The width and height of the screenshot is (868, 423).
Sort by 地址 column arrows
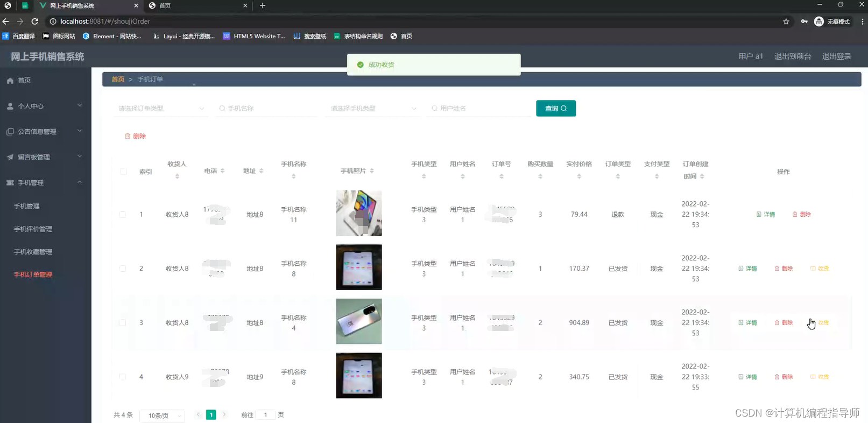pyautogui.click(x=261, y=171)
